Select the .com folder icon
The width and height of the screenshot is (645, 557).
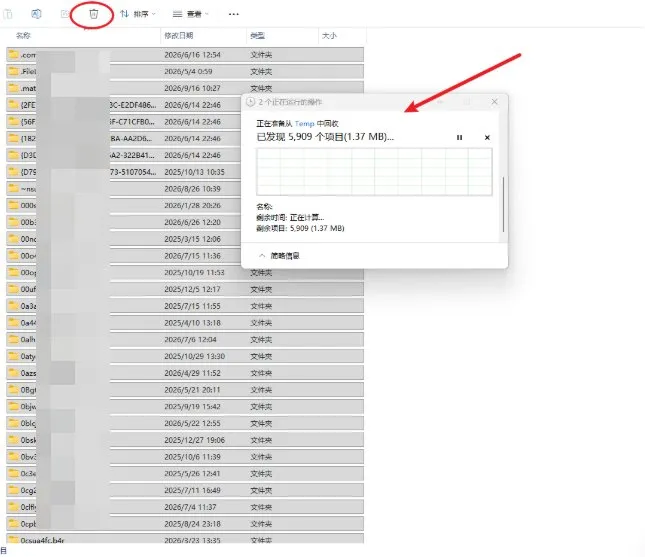14,54
